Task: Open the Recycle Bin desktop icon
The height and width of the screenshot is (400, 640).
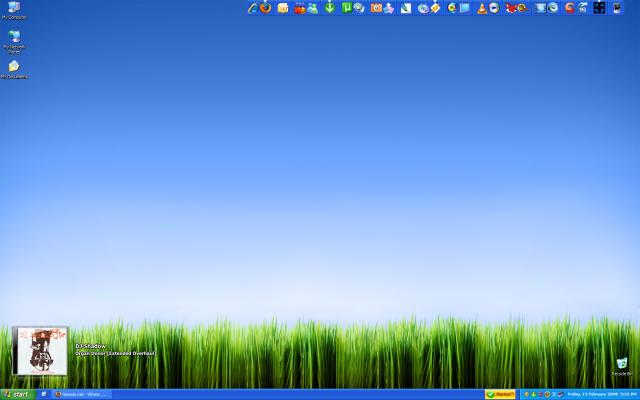Action: tap(622, 367)
